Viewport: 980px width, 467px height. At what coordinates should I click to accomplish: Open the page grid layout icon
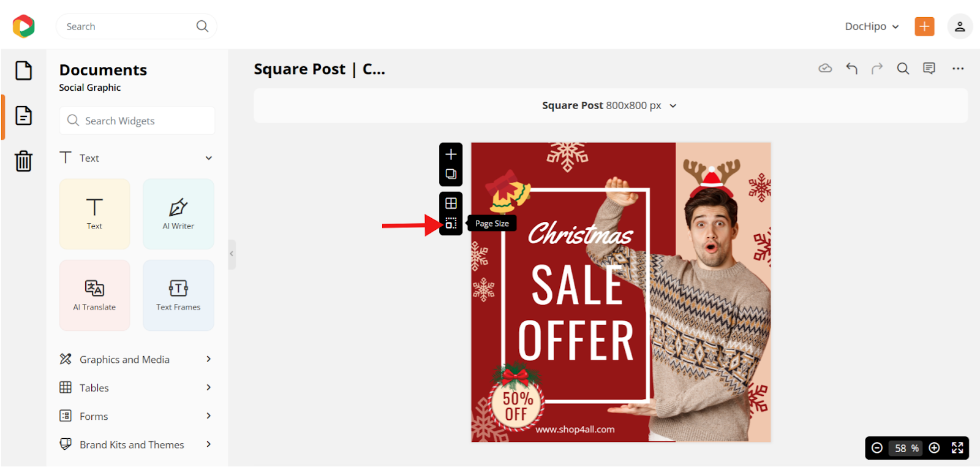tap(451, 203)
